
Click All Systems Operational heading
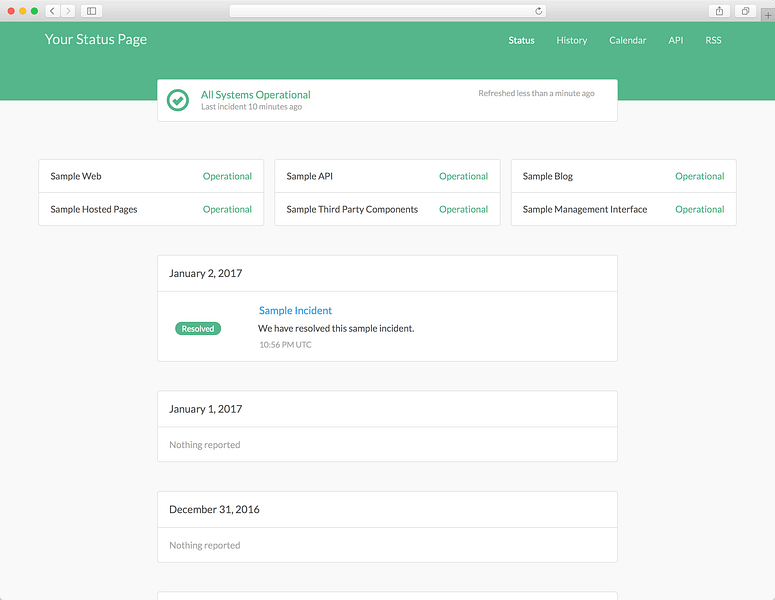(256, 95)
